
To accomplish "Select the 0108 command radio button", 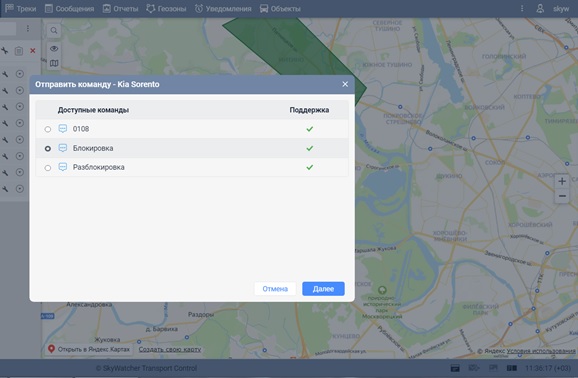I will click(x=48, y=129).
